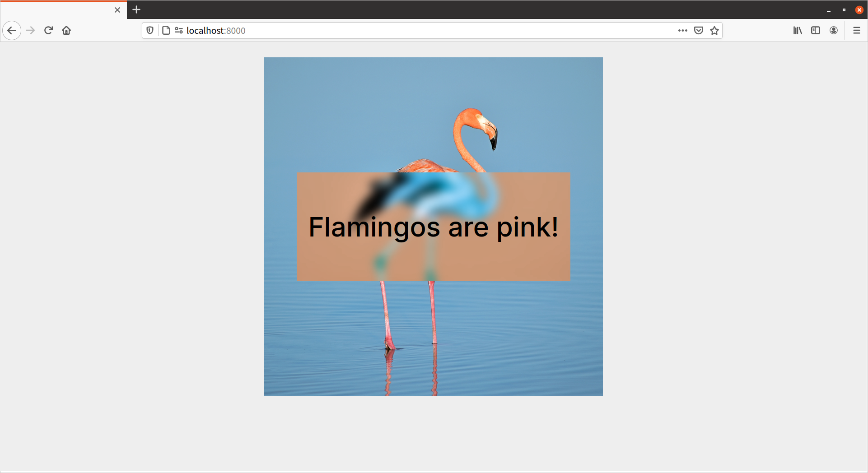Click the browser Back arrow button

pyautogui.click(x=12, y=31)
